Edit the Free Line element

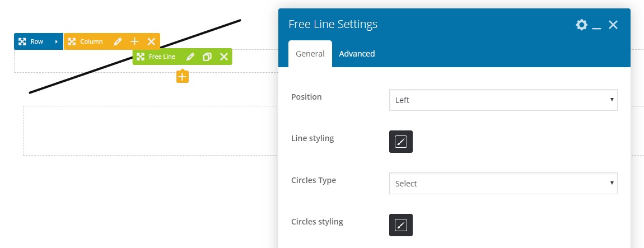pos(190,57)
